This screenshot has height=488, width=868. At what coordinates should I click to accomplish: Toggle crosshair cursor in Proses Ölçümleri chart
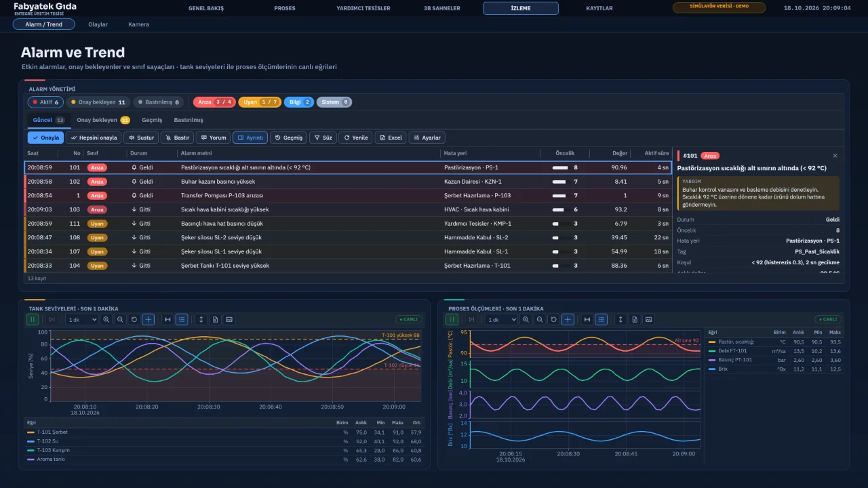tap(568, 319)
